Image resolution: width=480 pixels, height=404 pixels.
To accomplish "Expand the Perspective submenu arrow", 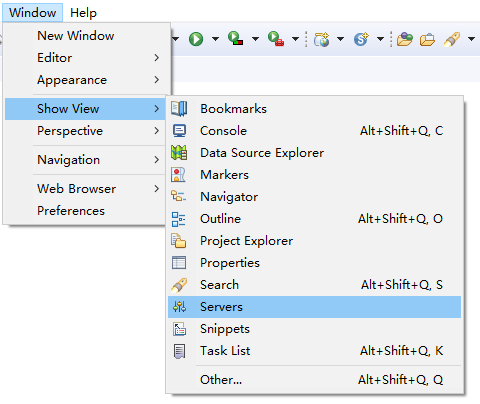I will click(157, 131).
